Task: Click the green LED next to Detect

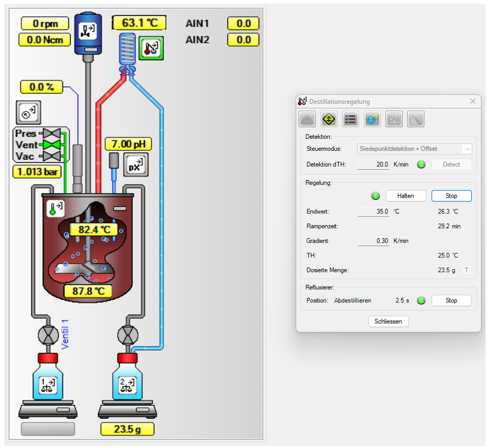Action: [421, 164]
